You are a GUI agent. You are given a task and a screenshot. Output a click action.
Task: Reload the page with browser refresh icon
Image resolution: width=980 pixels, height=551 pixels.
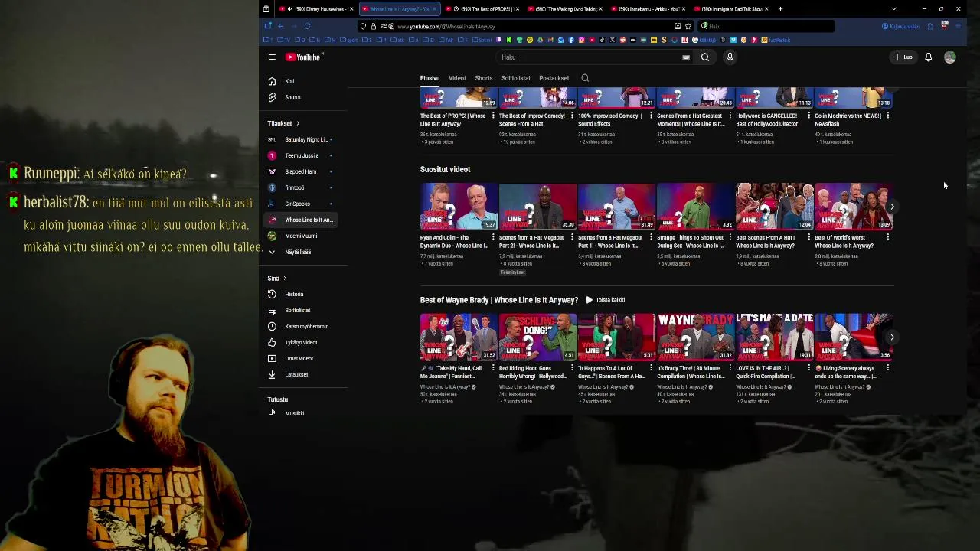tap(307, 26)
